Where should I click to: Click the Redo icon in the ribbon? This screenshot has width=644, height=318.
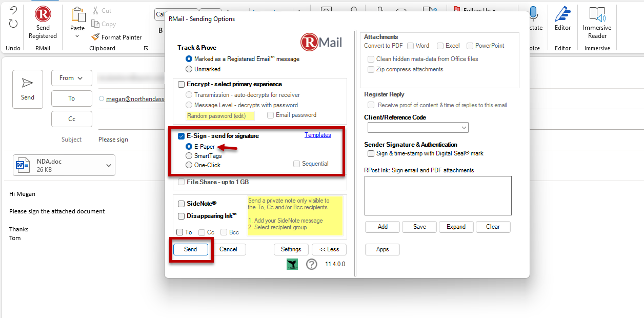pos(13,23)
